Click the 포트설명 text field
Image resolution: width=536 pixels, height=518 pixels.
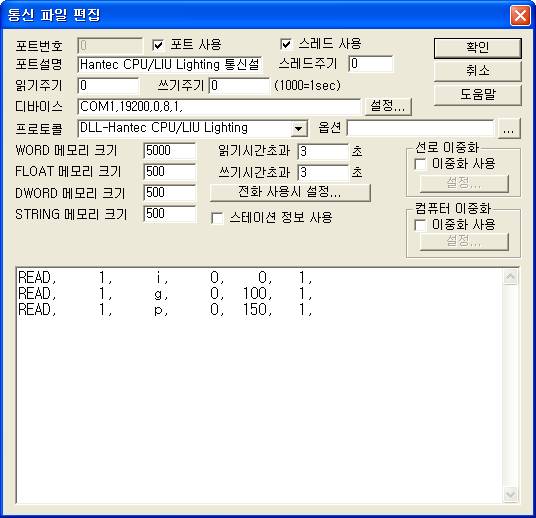pos(170,65)
